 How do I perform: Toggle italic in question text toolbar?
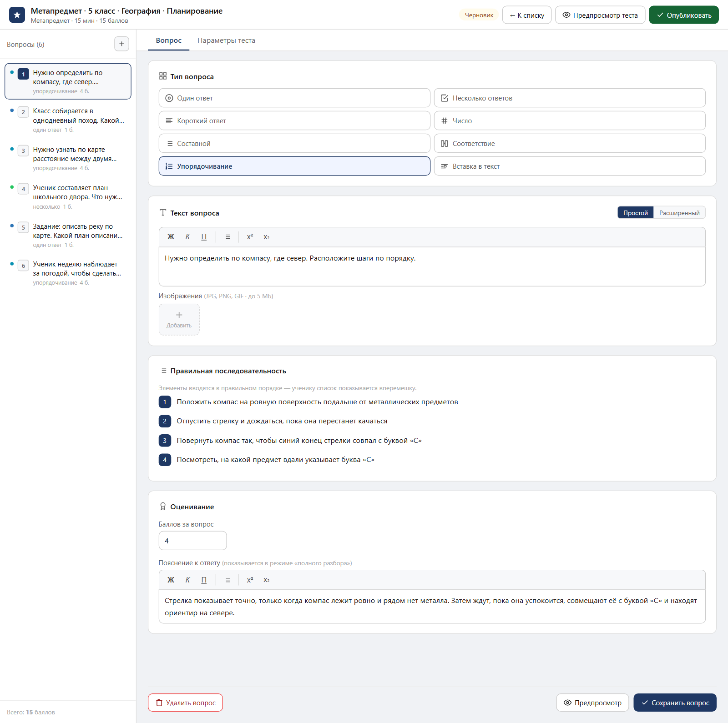point(187,237)
